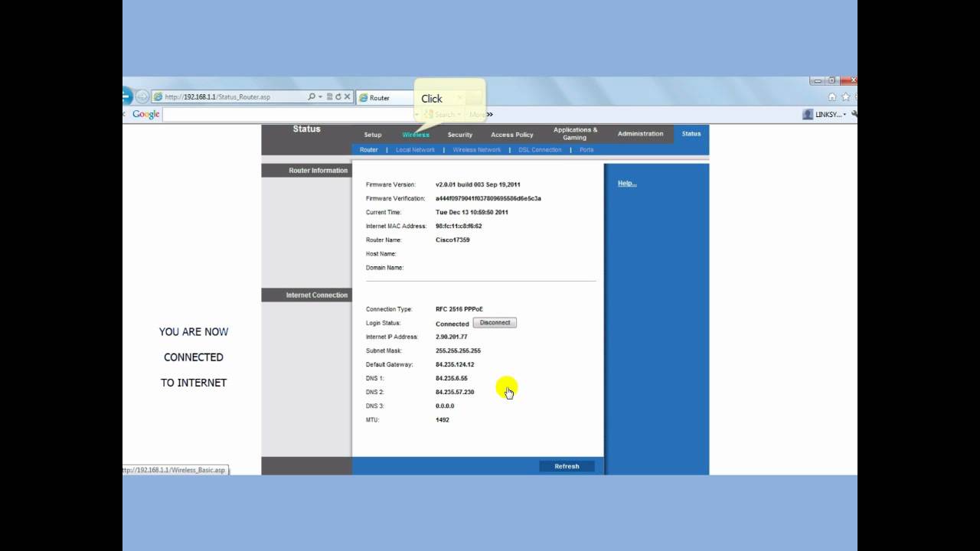
Task: Open the Help... link
Action: point(627,184)
